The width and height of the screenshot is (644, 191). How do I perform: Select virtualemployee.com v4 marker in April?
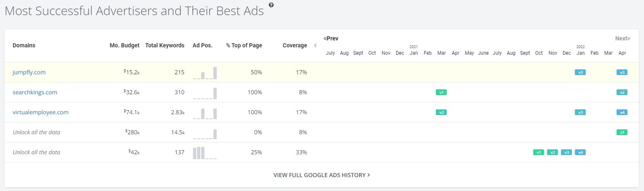[x=622, y=112]
